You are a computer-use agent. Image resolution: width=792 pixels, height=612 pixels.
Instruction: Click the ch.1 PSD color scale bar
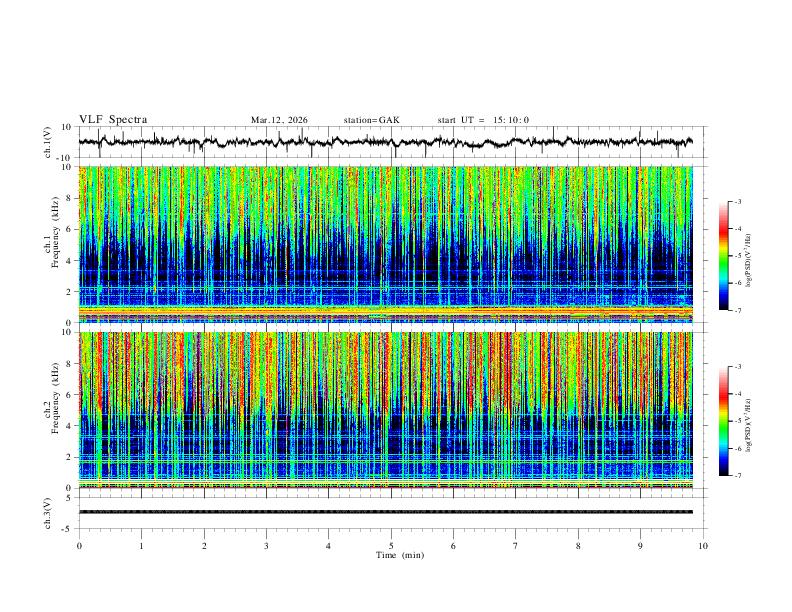coord(723,256)
